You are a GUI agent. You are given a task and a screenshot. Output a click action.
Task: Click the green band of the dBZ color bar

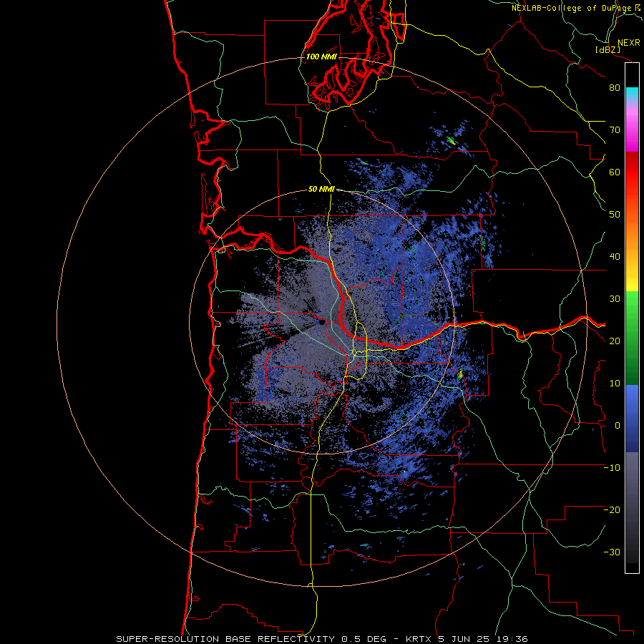click(632, 338)
